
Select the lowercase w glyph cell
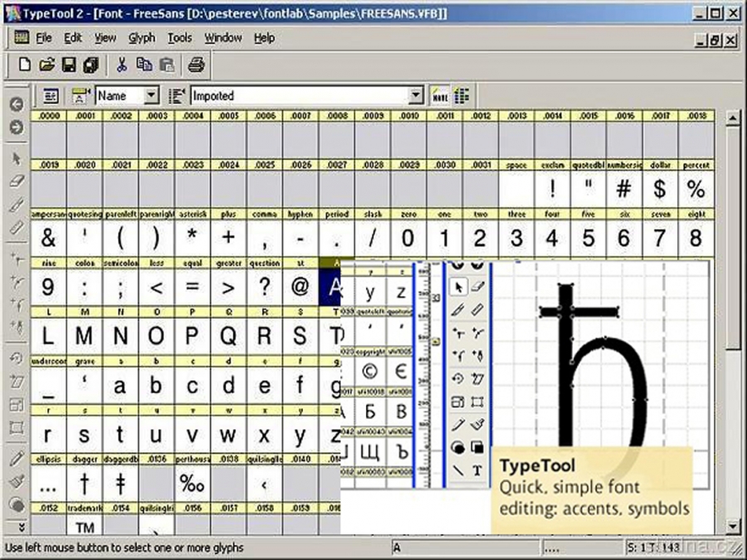228,434
